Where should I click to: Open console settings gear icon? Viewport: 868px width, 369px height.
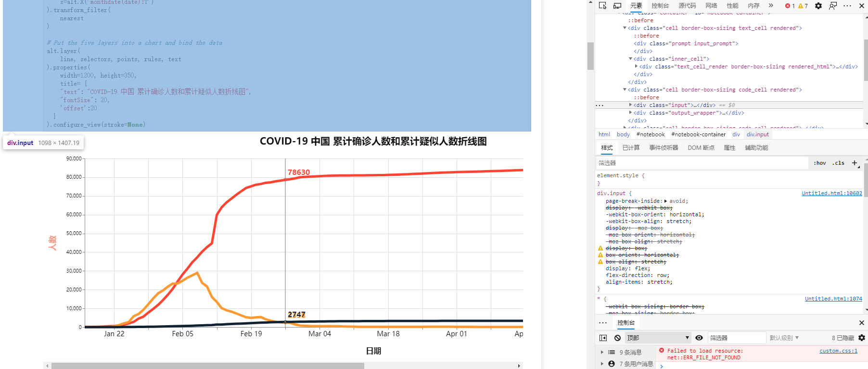pyautogui.click(x=862, y=338)
